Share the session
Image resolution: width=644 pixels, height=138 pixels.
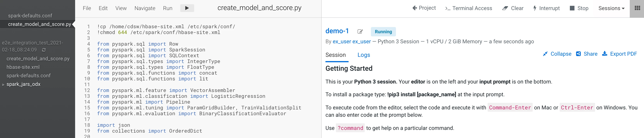tap(586, 54)
